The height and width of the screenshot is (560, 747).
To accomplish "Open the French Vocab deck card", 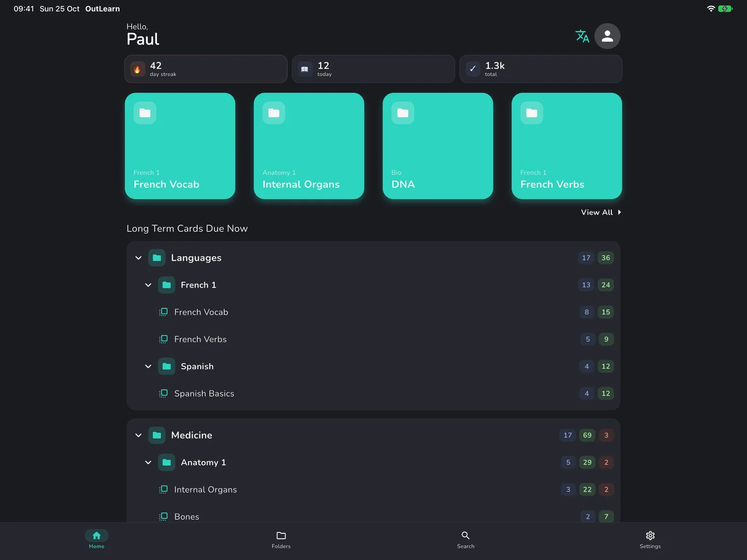I will (180, 146).
